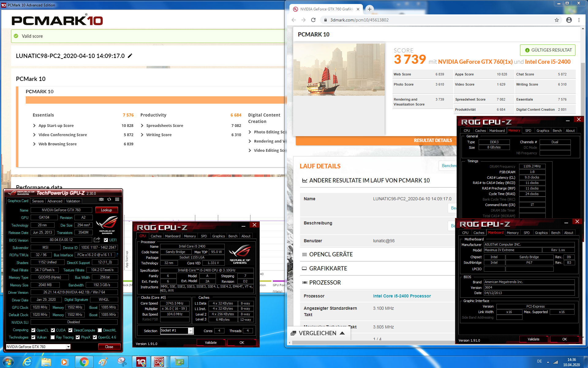
Task: Toggle the PhysX checkbox in GPU-Z
Action: click(x=78, y=337)
